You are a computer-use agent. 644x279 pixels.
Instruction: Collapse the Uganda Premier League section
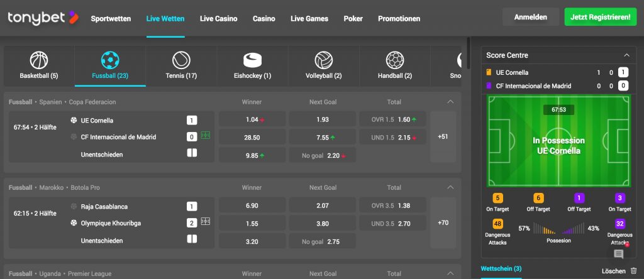(x=450, y=273)
